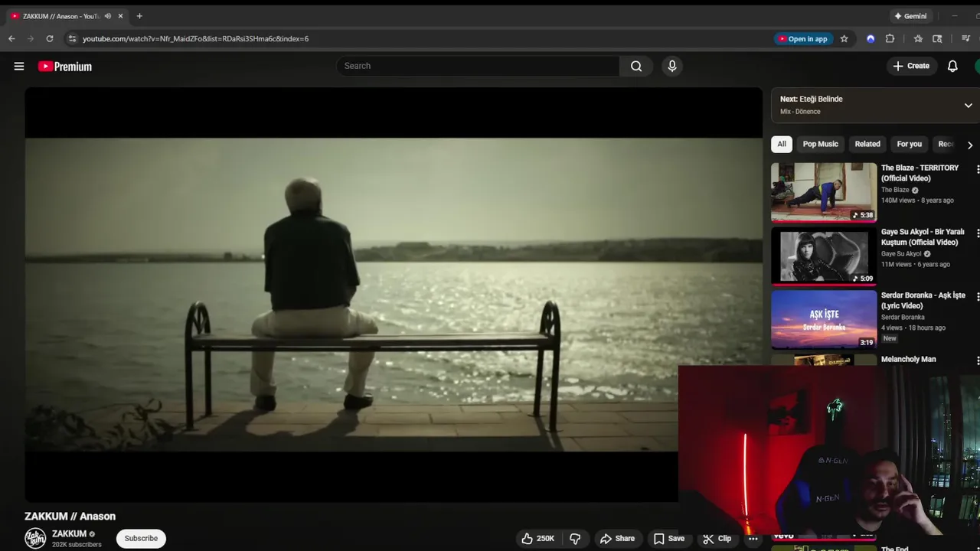Clip the video with scissors button
This screenshot has width=980, height=551.
click(717, 539)
